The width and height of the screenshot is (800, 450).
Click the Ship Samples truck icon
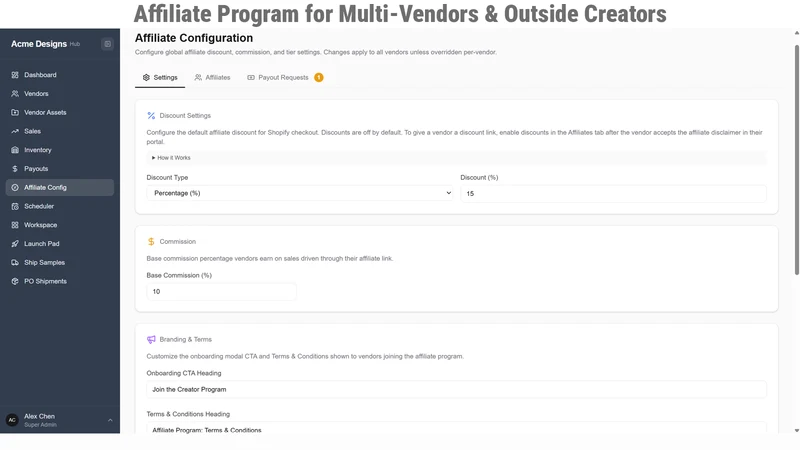pyautogui.click(x=15, y=263)
